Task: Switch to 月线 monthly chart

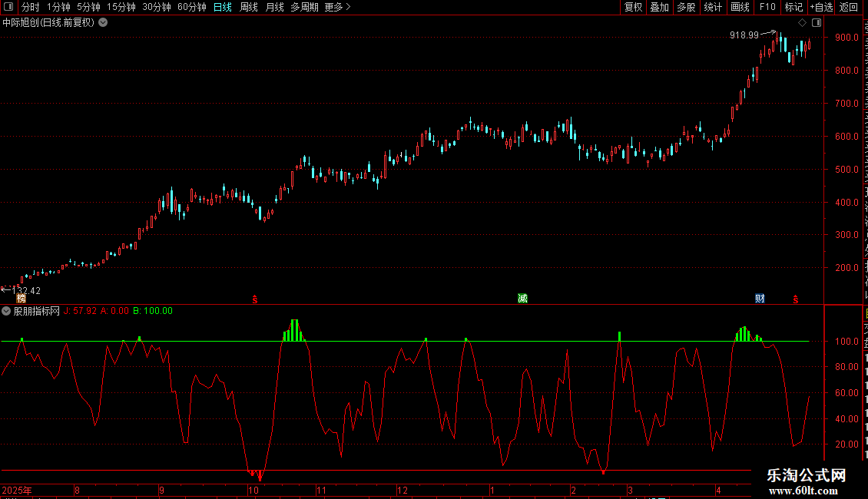Action: (274, 7)
